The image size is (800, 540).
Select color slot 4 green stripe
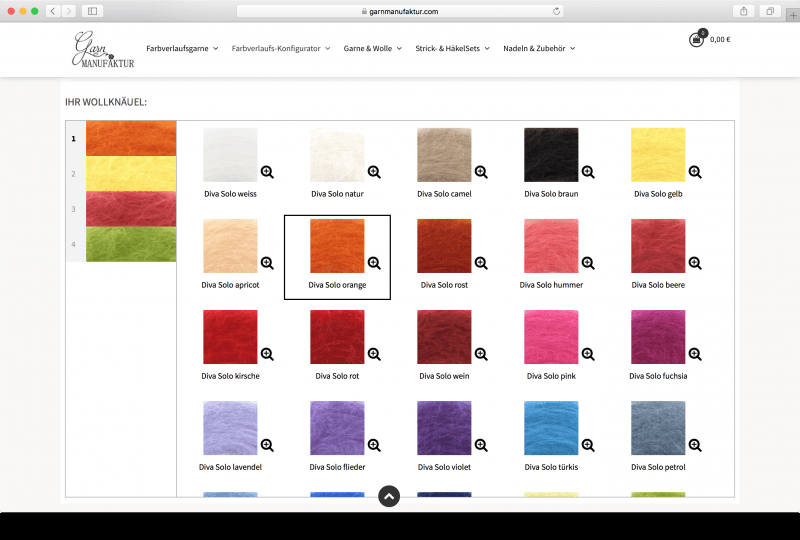click(x=131, y=244)
